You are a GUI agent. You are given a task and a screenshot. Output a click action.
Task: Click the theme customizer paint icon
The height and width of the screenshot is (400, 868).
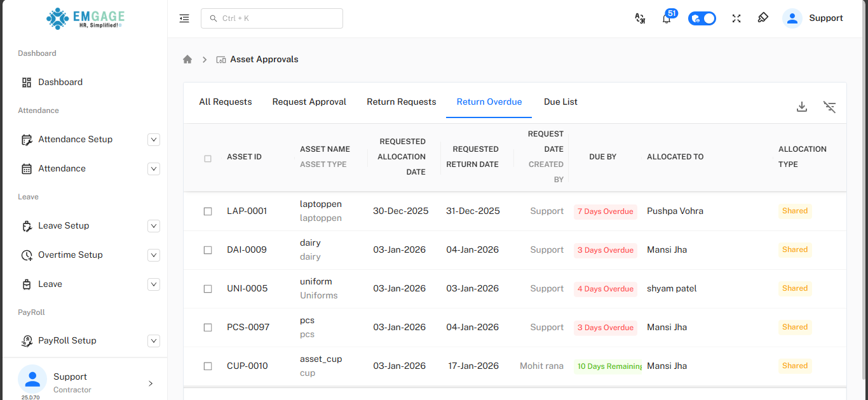pyautogui.click(x=763, y=18)
